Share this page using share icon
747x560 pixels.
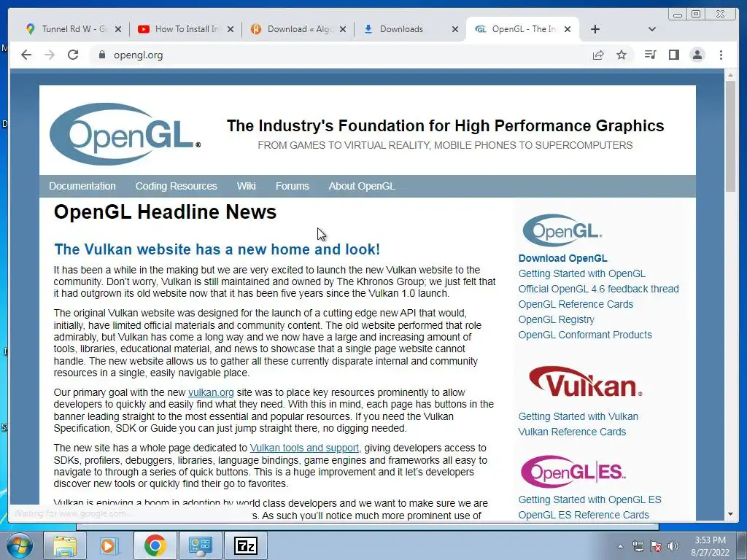tap(598, 55)
